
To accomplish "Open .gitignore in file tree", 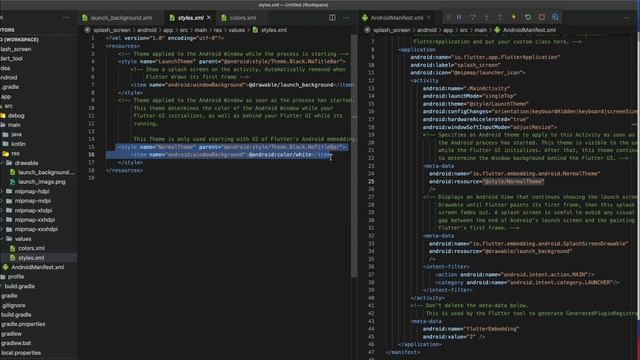I will click(13, 305).
